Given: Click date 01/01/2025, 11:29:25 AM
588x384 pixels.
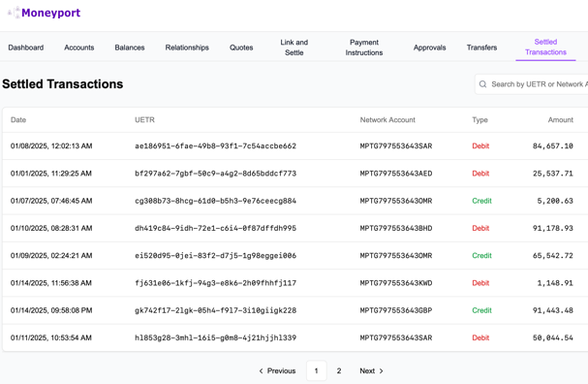Looking at the screenshot, I should 51,174.
